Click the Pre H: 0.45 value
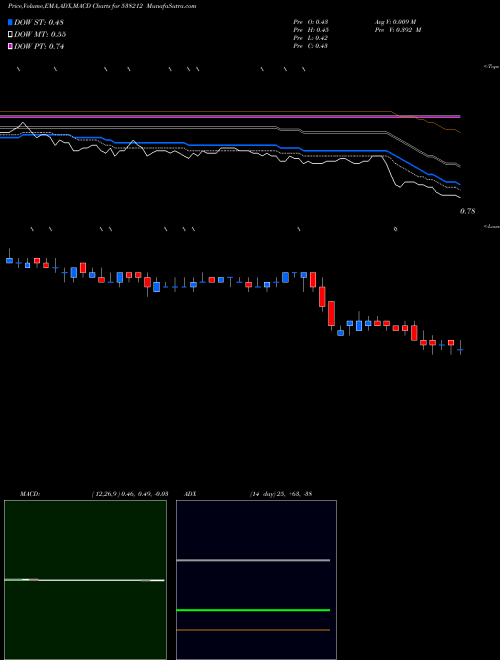The height and width of the screenshot is (660, 500). pos(311,30)
